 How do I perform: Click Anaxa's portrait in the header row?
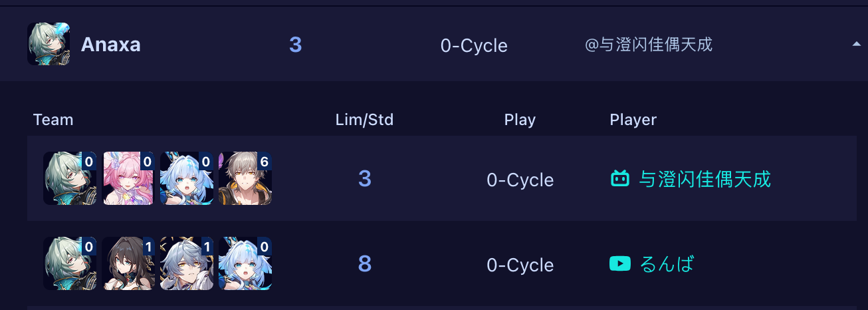[49, 45]
